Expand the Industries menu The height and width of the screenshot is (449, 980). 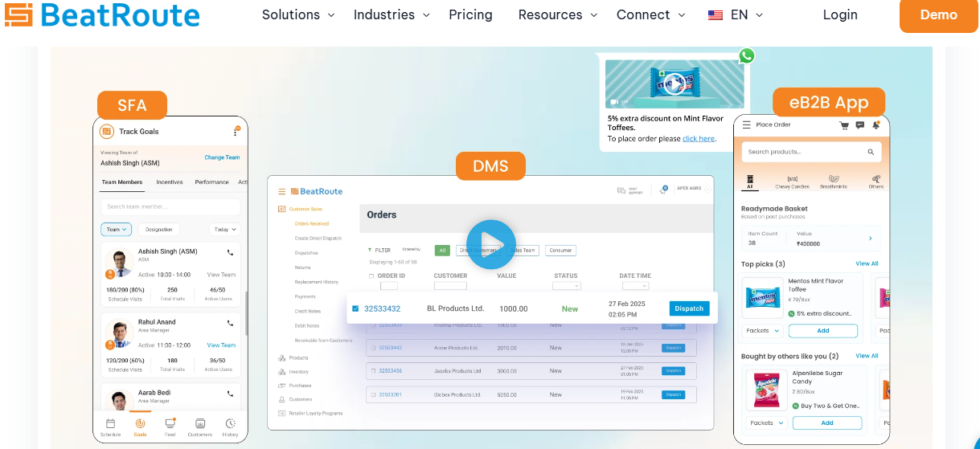pos(392,14)
